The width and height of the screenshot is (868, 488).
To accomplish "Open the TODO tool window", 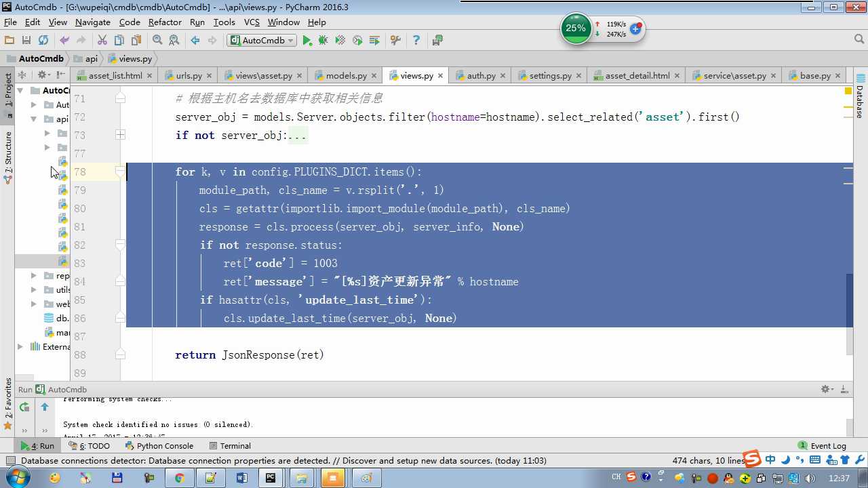I will point(89,446).
